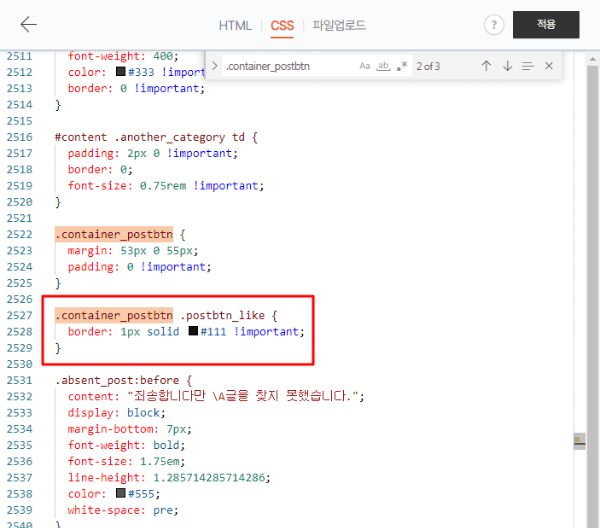Click 'white-space: pre;' line

coord(123,510)
